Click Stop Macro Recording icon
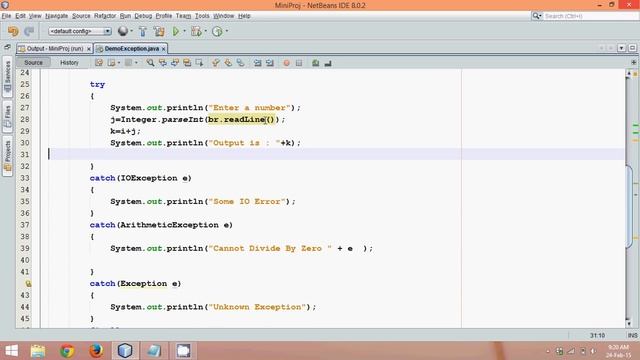The image size is (640, 360). tap(299, 63)
